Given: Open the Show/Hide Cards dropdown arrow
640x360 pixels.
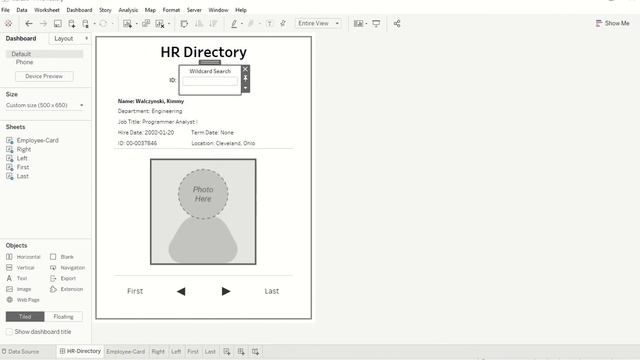Looking at the screenshot, I should click(366, 24).
